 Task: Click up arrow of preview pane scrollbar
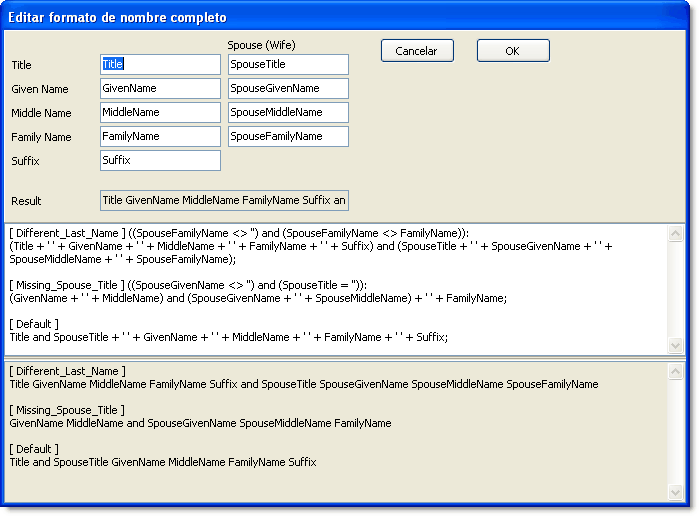675,372
